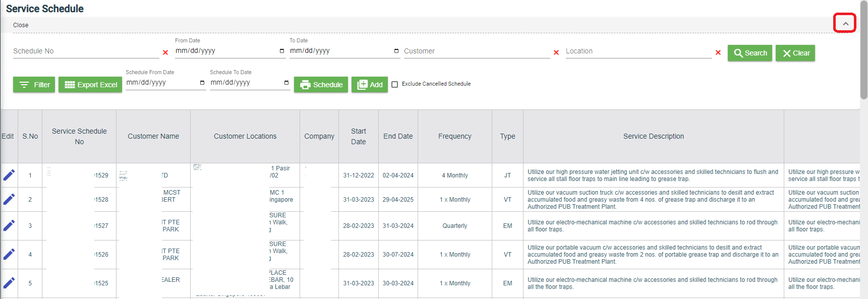Clear the Customer field using red X
This screenshot has width=868, height=299.
(x=556, y=52)
